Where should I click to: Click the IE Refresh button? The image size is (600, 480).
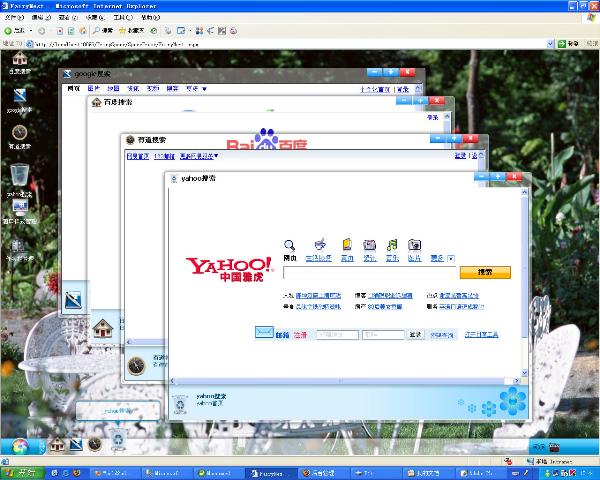[71, 31]
